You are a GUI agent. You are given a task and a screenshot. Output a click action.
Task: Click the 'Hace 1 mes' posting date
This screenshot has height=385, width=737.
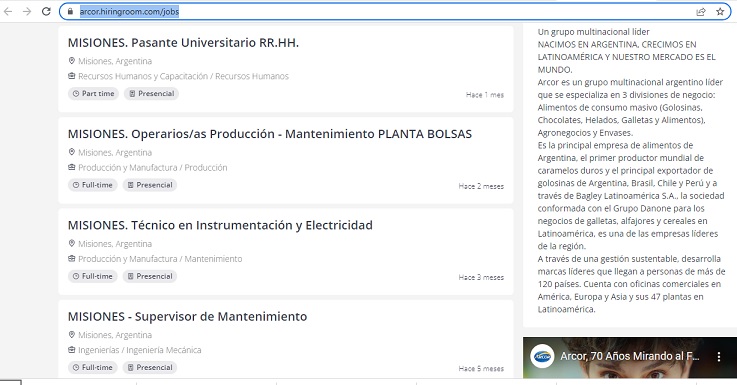(x=485, y=95)
